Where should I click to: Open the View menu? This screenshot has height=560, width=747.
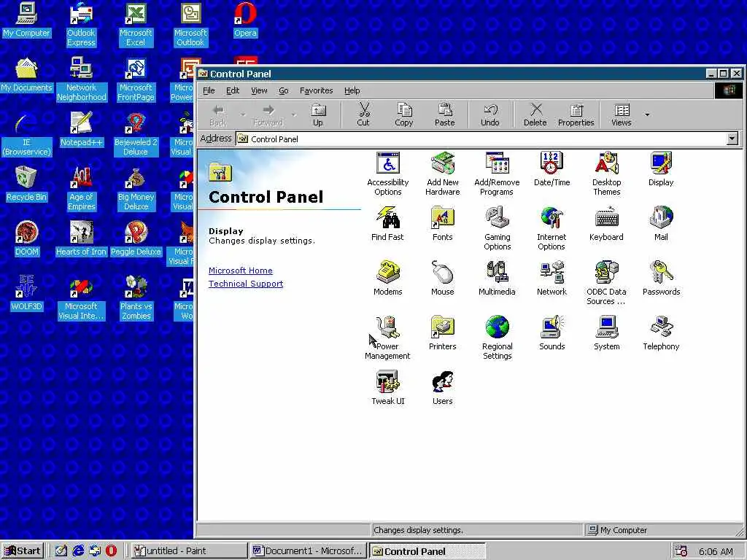tap(259, 90)
